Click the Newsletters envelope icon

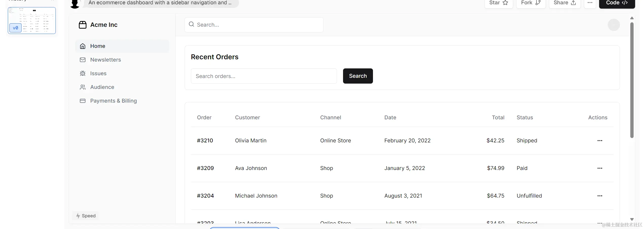coord(83,60)
